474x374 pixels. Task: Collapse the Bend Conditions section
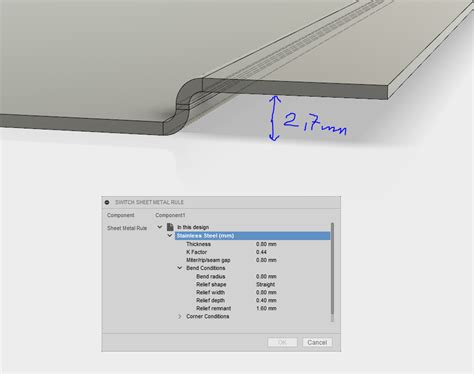180,268
